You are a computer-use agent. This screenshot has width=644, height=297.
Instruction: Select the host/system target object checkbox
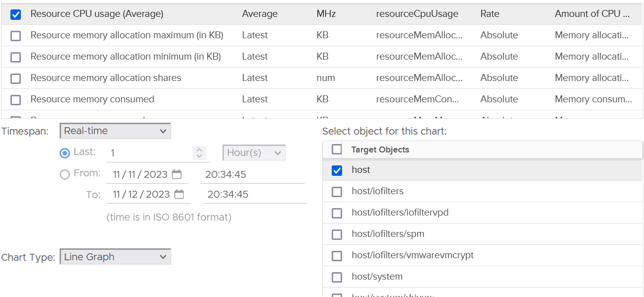click(x=337, y=277)
